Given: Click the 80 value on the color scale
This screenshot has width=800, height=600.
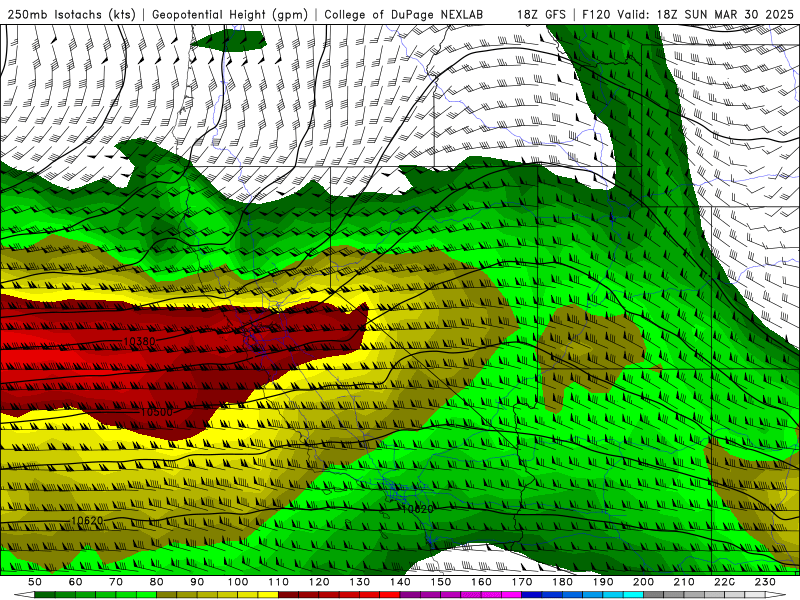Looking at the screenshot, I should click(x=157, y=582).
